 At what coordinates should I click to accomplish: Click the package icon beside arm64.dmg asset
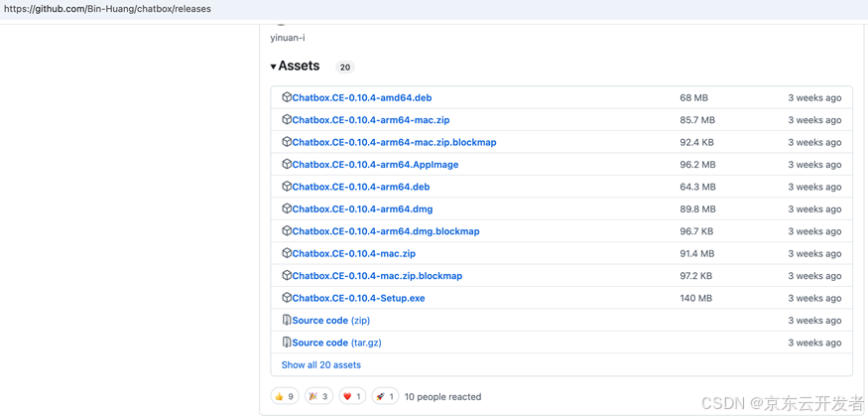pos(287,209)
